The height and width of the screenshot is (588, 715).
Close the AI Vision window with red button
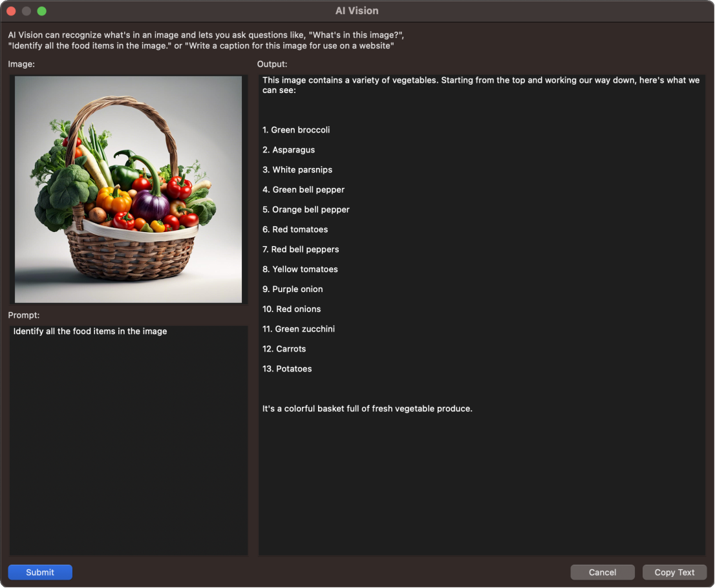11,11
